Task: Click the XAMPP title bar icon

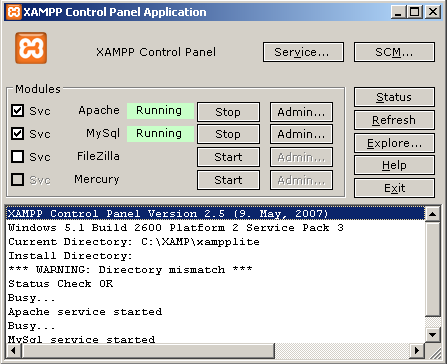Action: (14, 12)
